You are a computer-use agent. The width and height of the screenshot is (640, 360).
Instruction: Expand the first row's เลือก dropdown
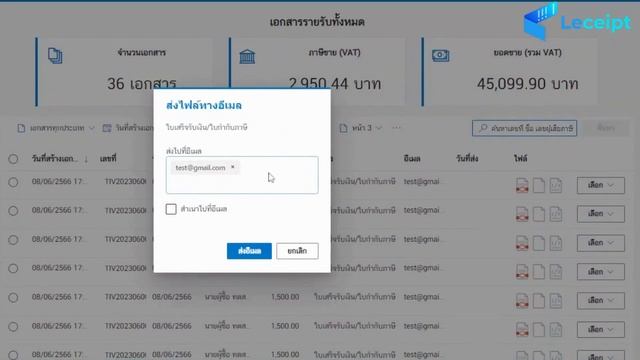point(600,185)
